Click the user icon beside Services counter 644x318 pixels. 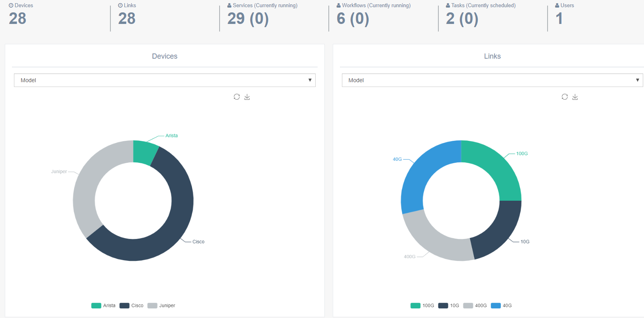coord(230,6)
